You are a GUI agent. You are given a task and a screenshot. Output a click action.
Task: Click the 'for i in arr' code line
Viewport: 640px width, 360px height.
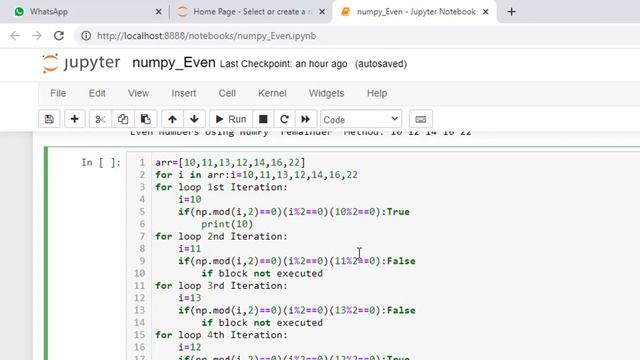click(x=256, y=175)
